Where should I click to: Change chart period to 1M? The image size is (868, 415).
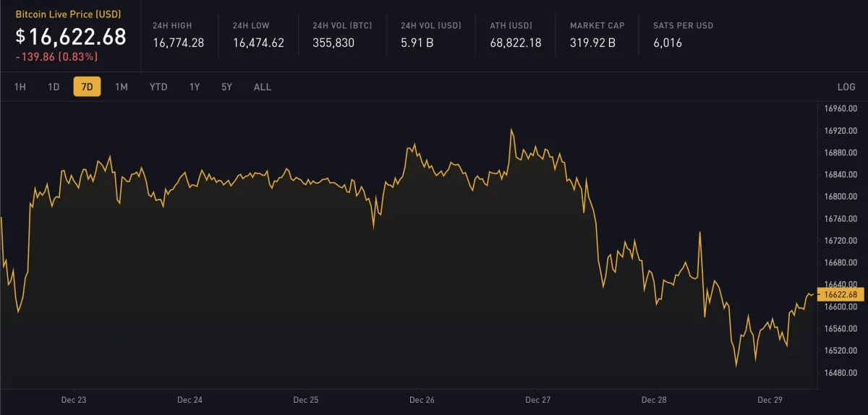(x=122, y=87)
